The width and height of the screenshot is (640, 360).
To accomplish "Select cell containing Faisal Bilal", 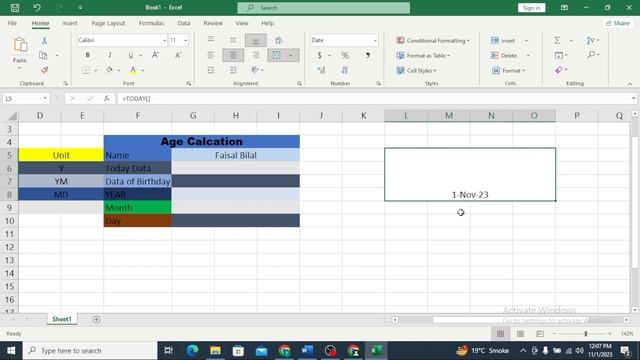I will pyautogui.click(x=236, y=155).
